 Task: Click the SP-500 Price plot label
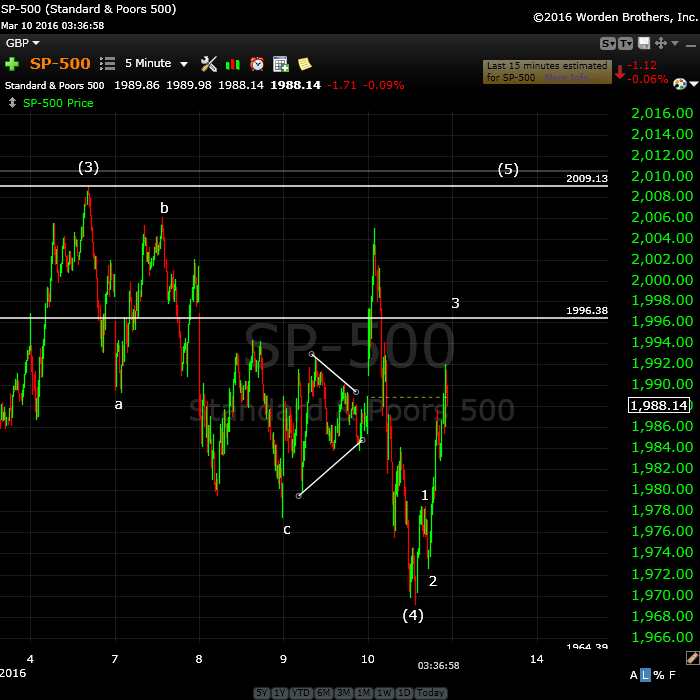click(x=58, y=103)
